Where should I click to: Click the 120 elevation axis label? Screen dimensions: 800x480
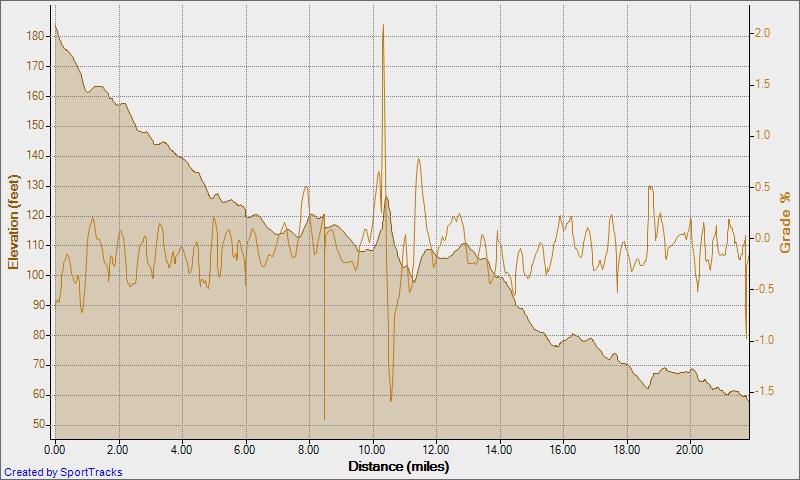click(x=36, y=216)
